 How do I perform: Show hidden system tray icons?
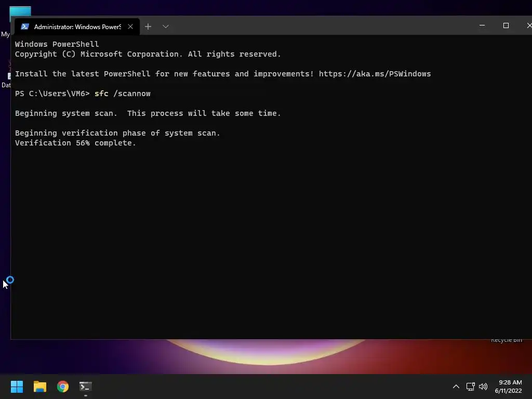point(456,387)
